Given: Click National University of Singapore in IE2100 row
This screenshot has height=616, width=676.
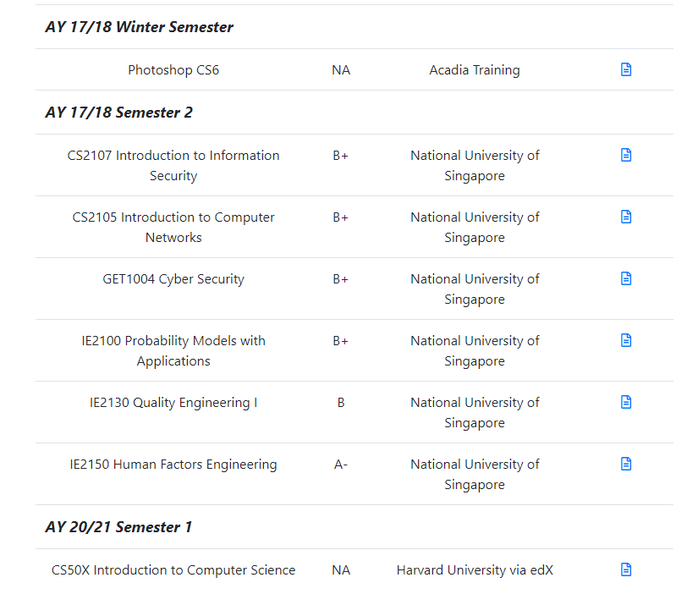Looking at the screenshot, I should 475,350.
